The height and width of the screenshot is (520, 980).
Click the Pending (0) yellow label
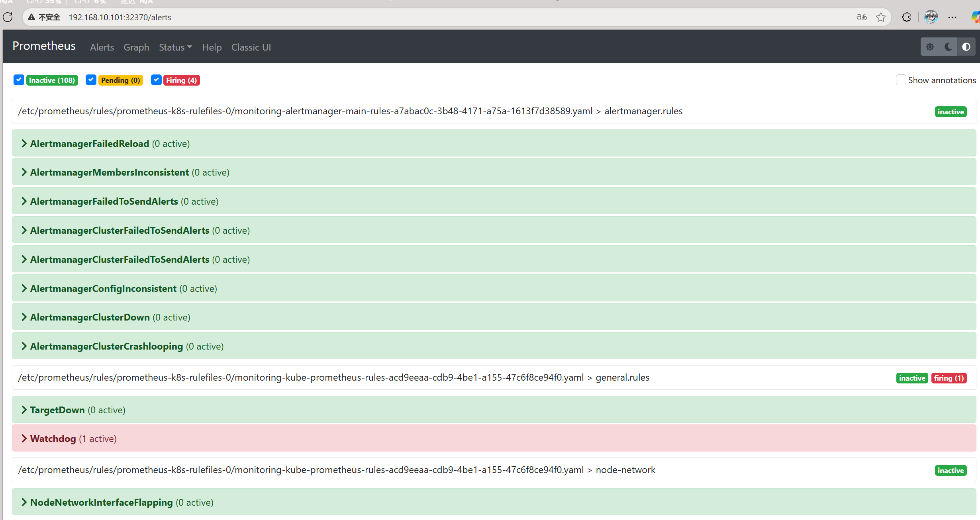tap(120, 80)
